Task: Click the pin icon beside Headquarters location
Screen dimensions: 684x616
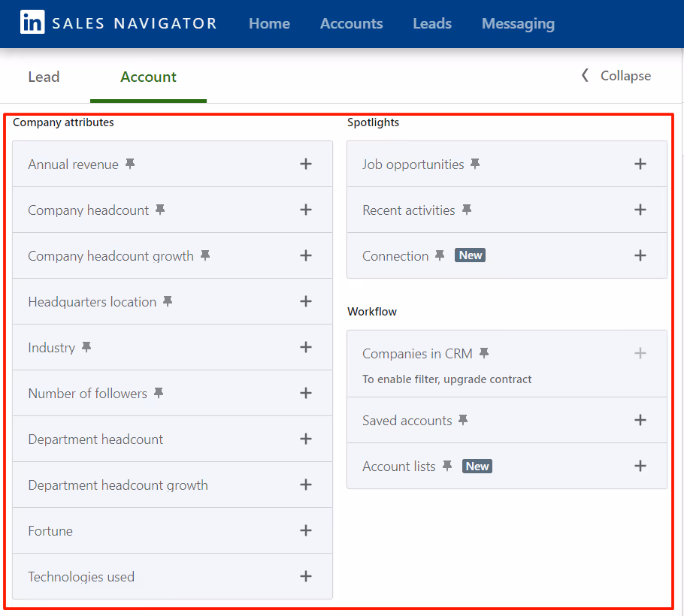Action: [x=167, y=300]
